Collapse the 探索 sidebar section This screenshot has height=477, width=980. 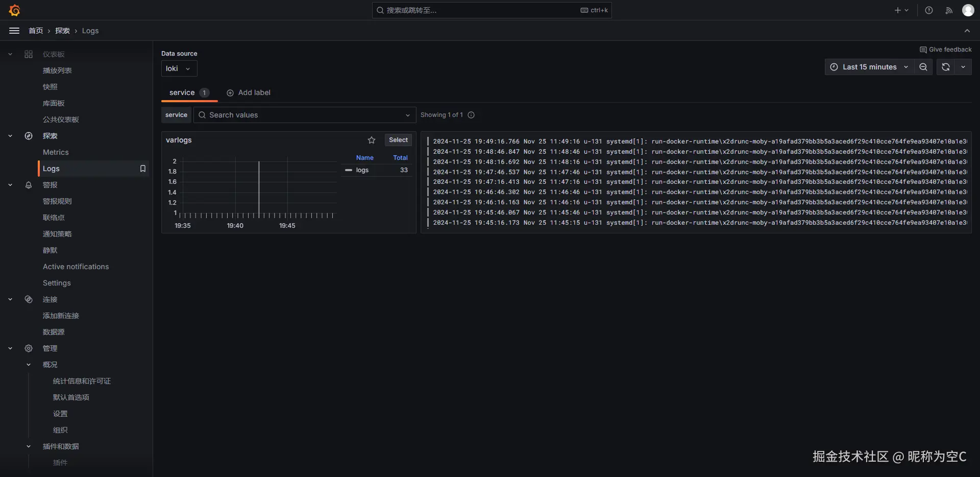click(x=10, y=136)
